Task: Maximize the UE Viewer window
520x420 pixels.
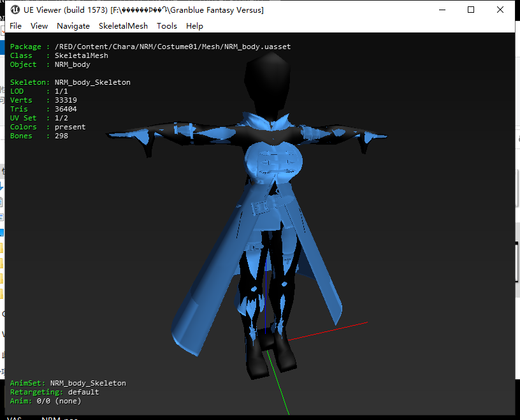Action: 470,10
